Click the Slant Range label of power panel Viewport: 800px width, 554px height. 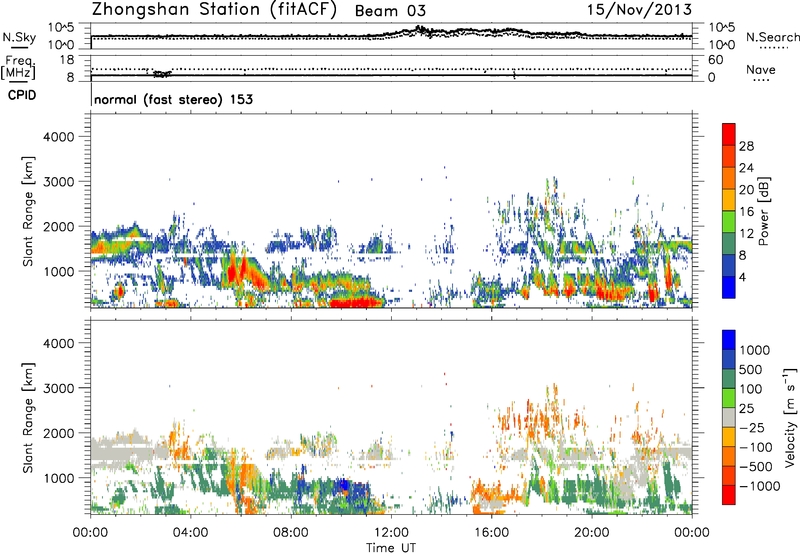click(28, 211)
